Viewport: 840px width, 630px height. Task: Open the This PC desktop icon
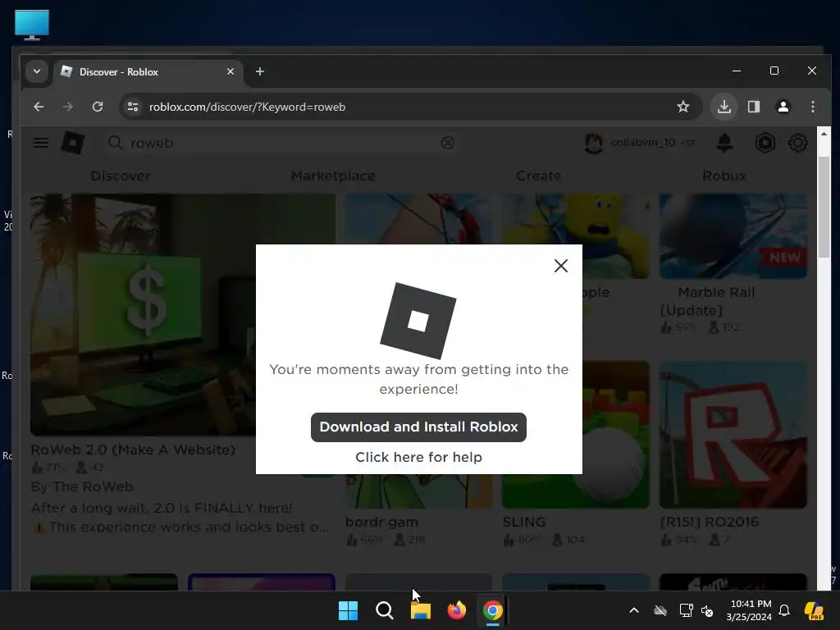[32, 25]
